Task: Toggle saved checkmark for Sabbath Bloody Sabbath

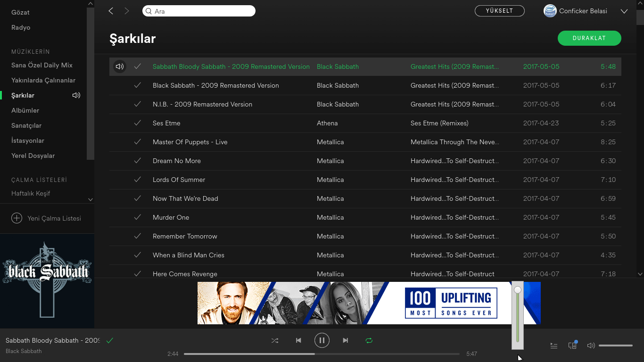Action: (x=138, y=66)
